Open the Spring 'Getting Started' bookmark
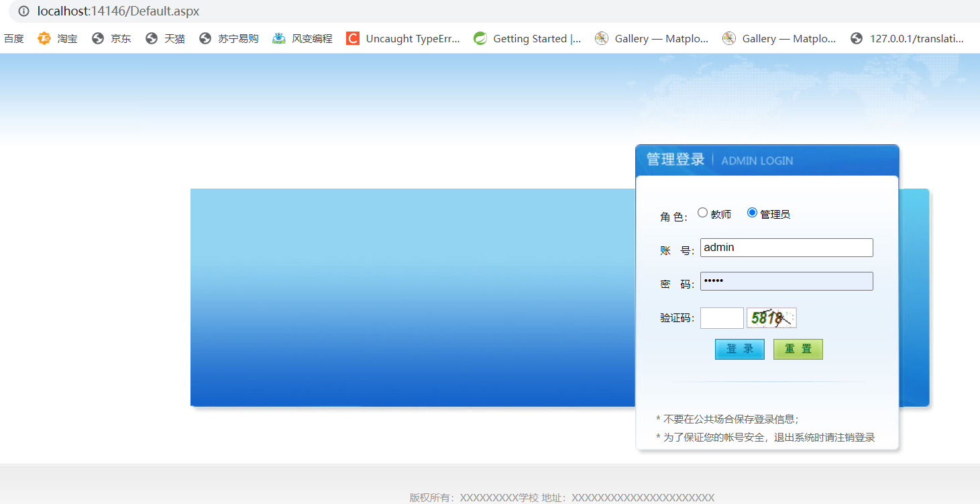 (527, 38)
